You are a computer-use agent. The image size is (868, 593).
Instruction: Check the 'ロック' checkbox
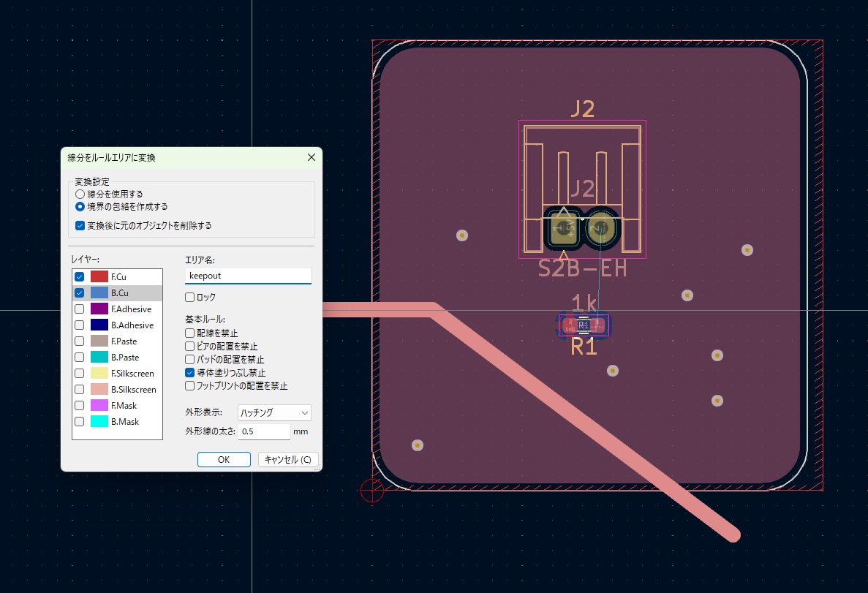coord(190,298)
